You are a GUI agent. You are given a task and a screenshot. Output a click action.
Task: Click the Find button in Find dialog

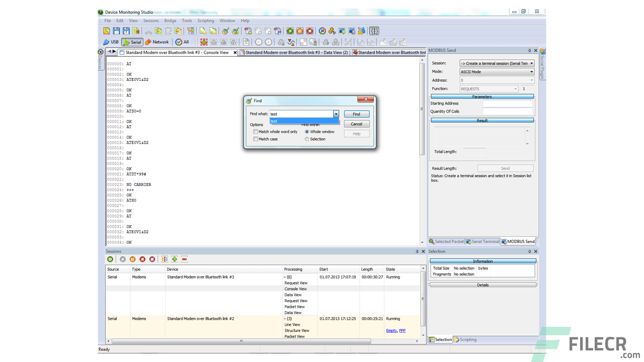pos(356,114)
